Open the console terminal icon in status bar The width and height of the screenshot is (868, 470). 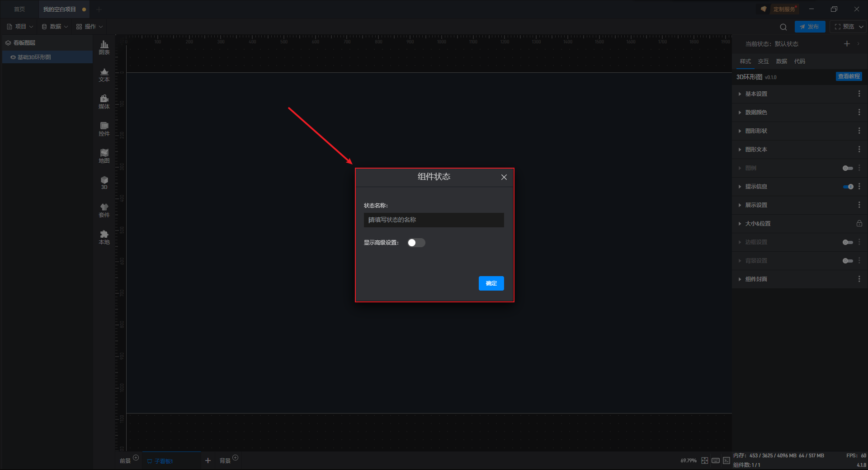click(x=726, y=461)
